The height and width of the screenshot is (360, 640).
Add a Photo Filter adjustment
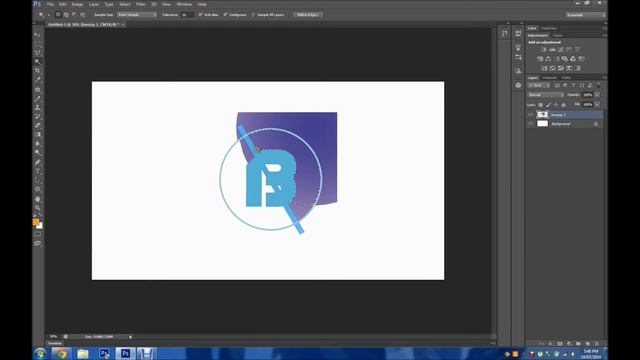pyautogui.click(x=565, y=59)
